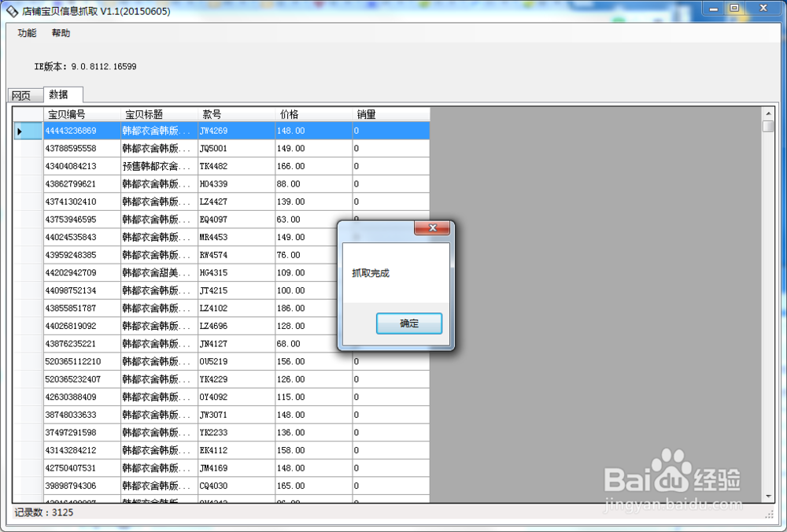
Task: Close the 抓取完成 message dialog
Action: [x=432, y=227]
